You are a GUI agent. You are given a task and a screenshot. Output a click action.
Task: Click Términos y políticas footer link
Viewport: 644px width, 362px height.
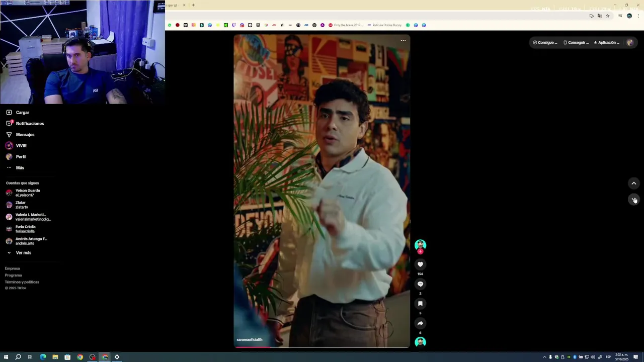click(x=22, y=282)
